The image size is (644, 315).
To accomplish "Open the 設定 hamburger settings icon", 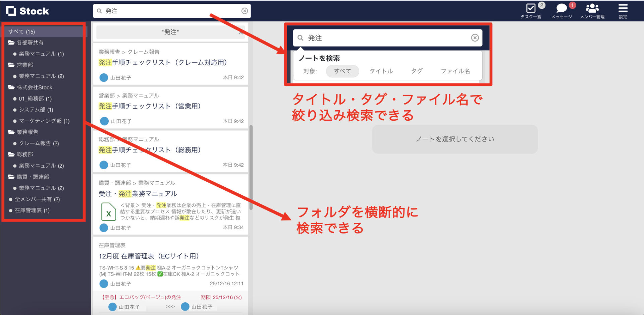I will (x=623, y=8).
